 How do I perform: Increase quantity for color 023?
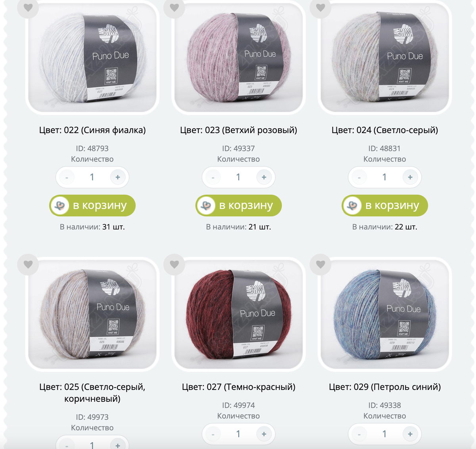coord(264,177)
